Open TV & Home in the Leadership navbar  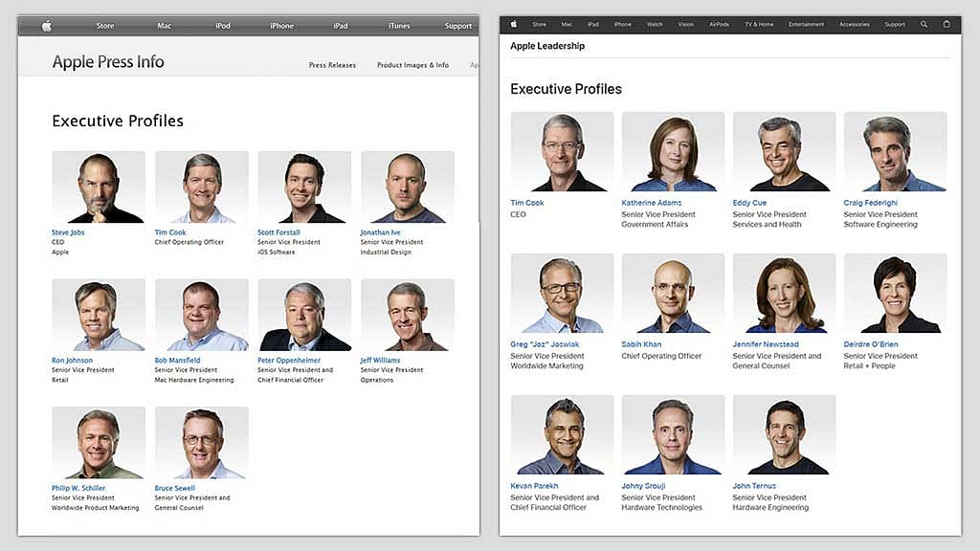pyautogui.click(x=759, y=24)
